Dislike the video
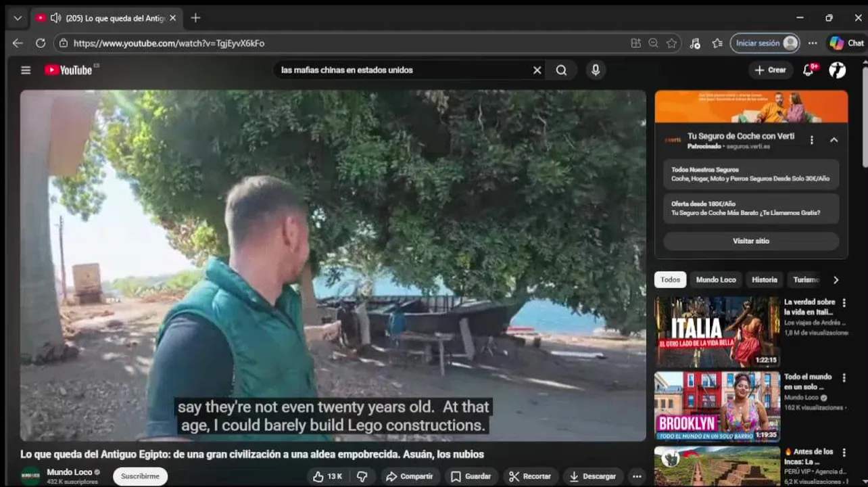 click(x=362, y=476)
